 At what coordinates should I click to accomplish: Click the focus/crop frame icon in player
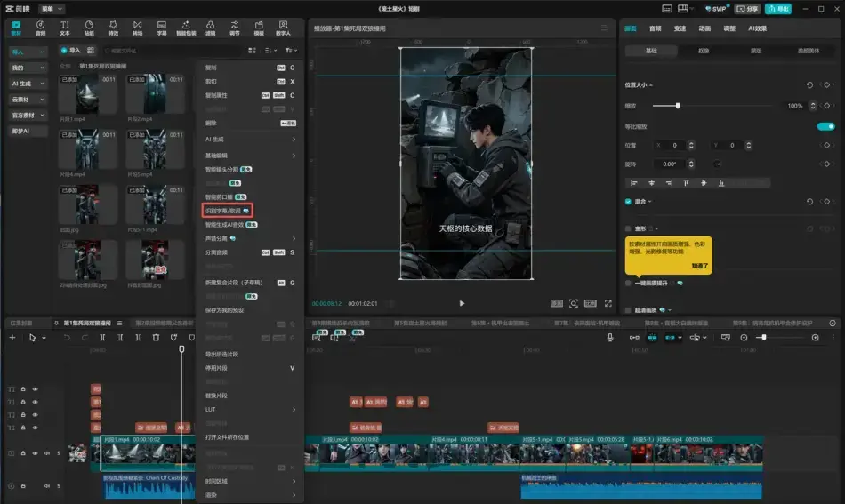[x=574, y=304]
